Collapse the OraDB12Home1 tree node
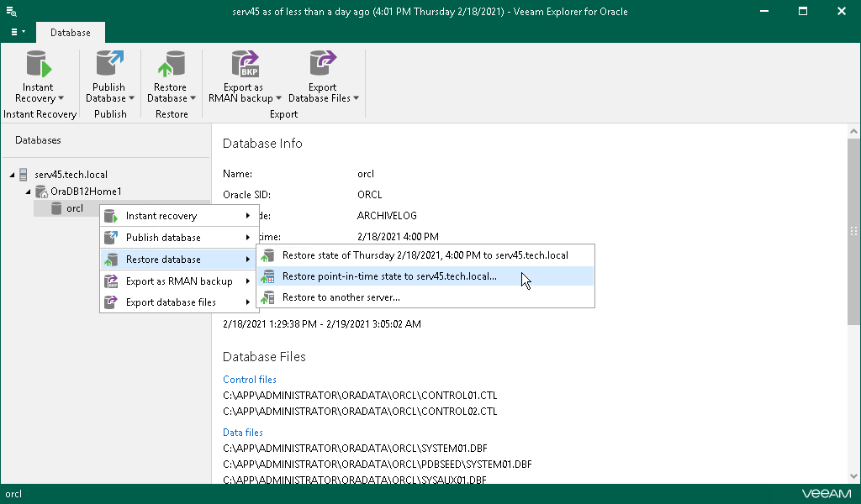This screenshot has height=504, width=861. click(x=28, y=192)
